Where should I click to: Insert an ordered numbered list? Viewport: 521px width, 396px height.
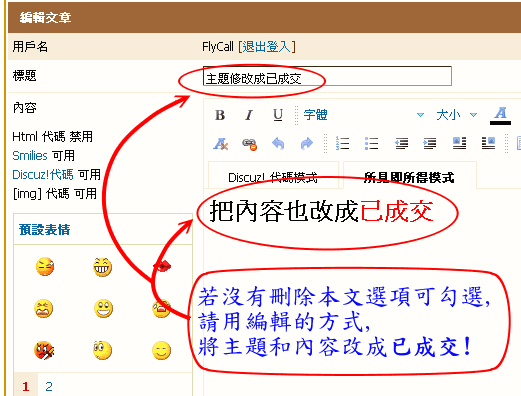point(342,143)
